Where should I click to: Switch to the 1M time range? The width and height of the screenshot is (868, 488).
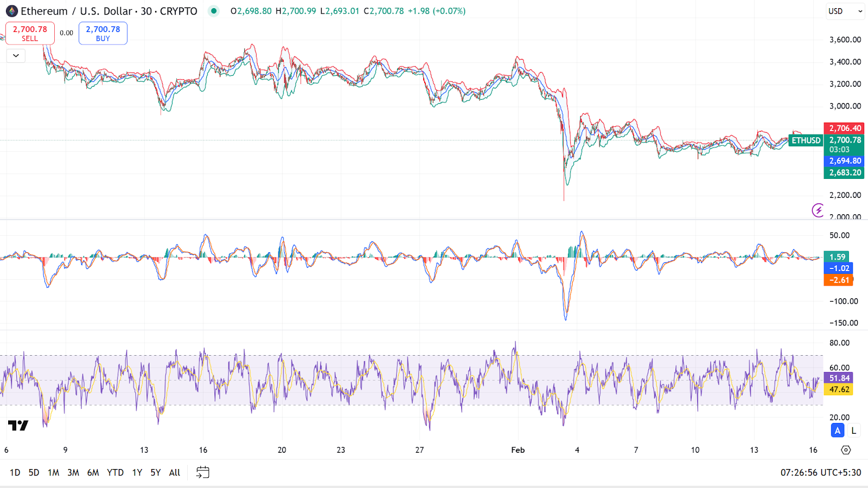click(x=53, y=472)
